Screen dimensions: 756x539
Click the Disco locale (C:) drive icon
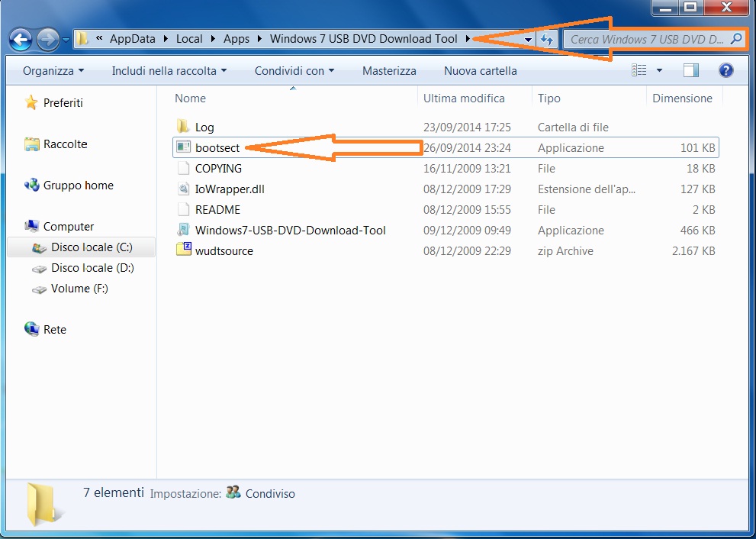click(39, 247)
